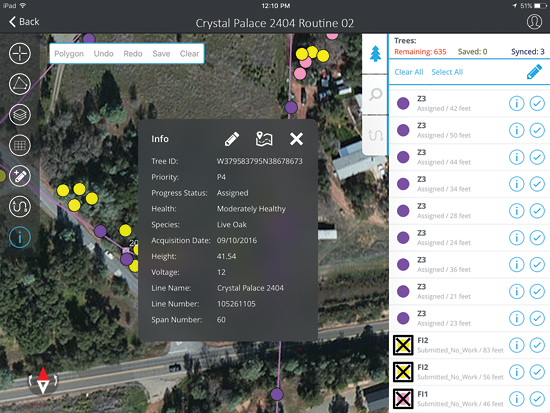The height and width of the screenshot is (413, 550).
Task: Activate the polygon draw tool icon
Action: pos(20,84)
